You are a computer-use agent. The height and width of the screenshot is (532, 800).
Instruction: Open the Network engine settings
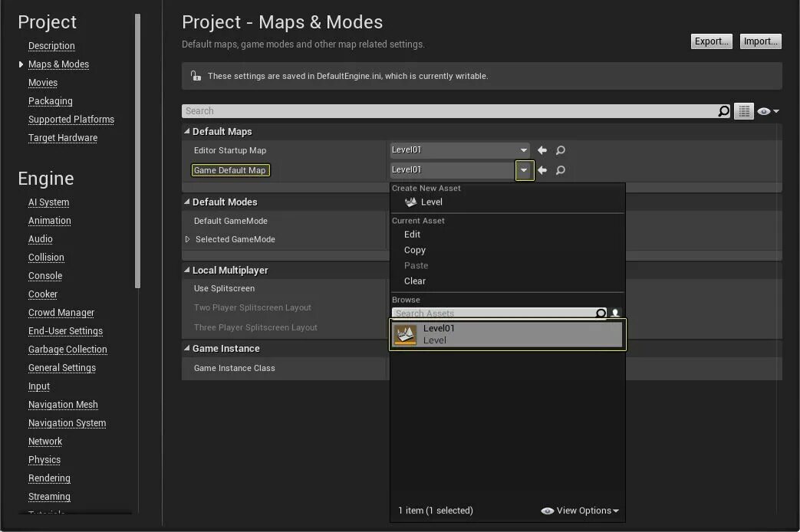45,442
